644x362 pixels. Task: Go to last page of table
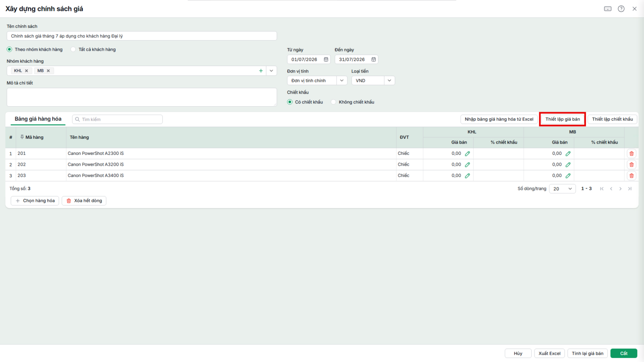tap(630, 189)
